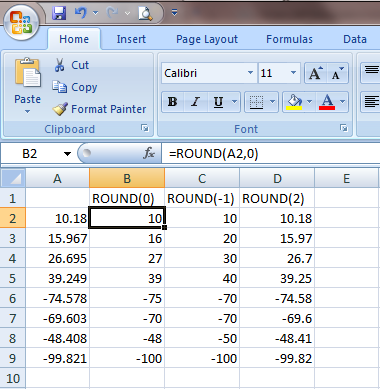Toggle bold formatting
Image resolution: width=380 pixels, height=389 pixels.
[172, 102]
